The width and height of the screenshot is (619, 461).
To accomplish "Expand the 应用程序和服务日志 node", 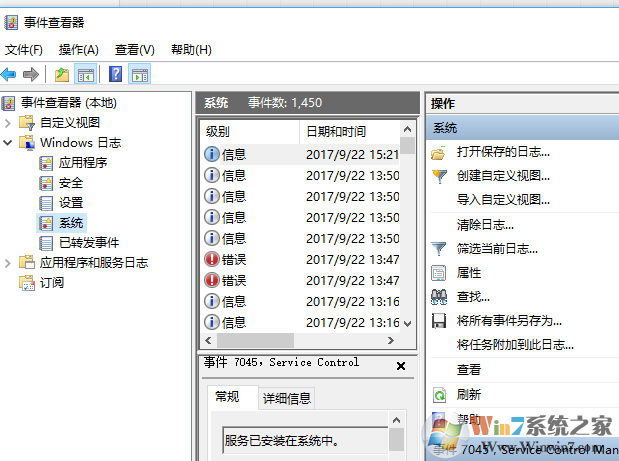I will (x=8, y=263).
